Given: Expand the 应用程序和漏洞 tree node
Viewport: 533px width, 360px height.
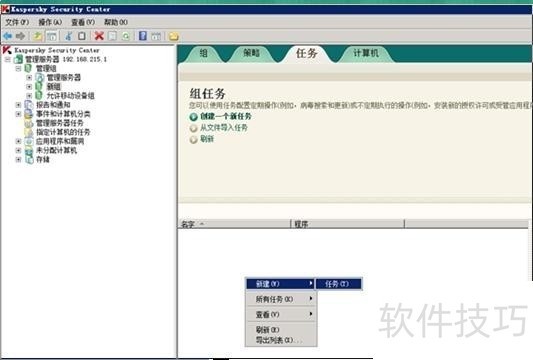Looking at the screenshot, I should (18, 141).
